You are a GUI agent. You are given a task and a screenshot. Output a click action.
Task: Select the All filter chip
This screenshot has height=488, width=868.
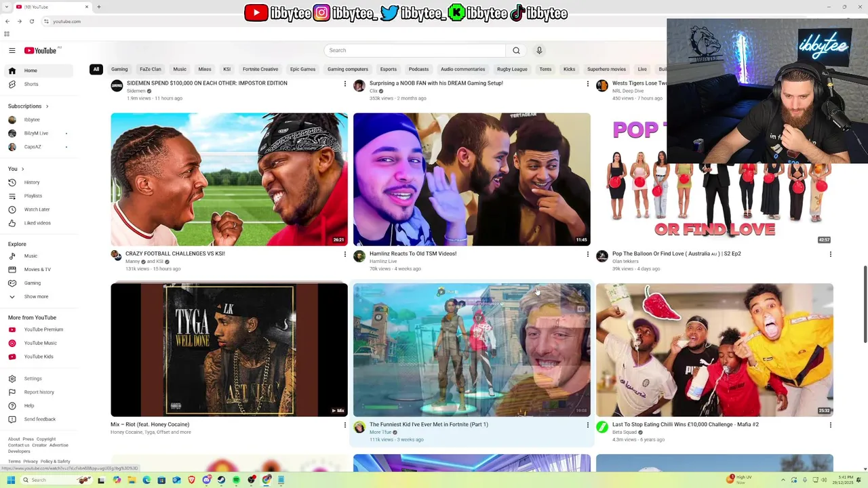[x=96, y=69]
